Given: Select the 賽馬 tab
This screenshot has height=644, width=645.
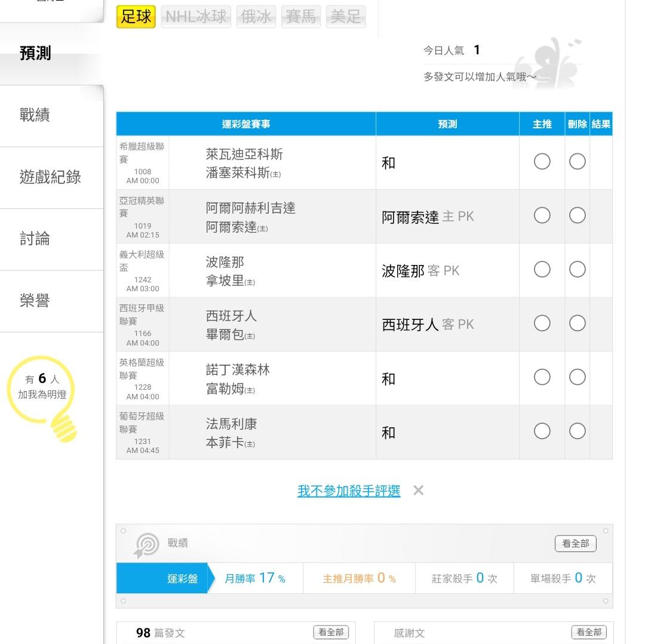Looking at the screenshot, I should pyautogui.click(x=300, y=17).
